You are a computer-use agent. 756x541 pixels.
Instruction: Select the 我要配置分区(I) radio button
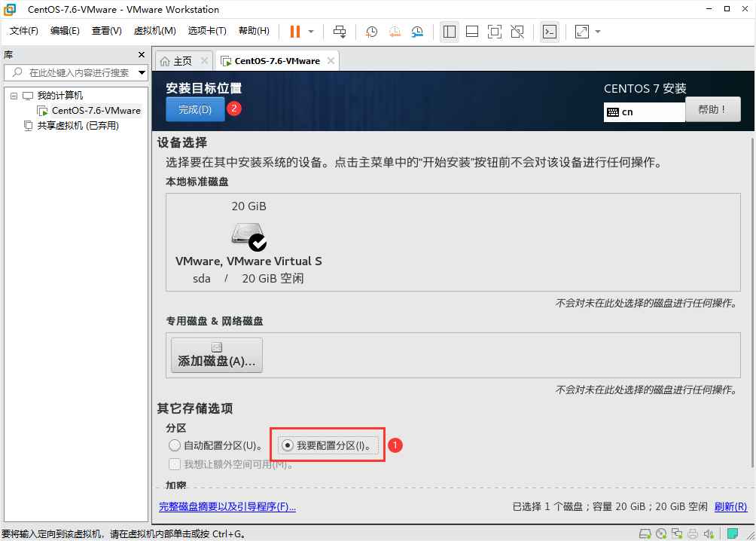click(x=288, y=445)
